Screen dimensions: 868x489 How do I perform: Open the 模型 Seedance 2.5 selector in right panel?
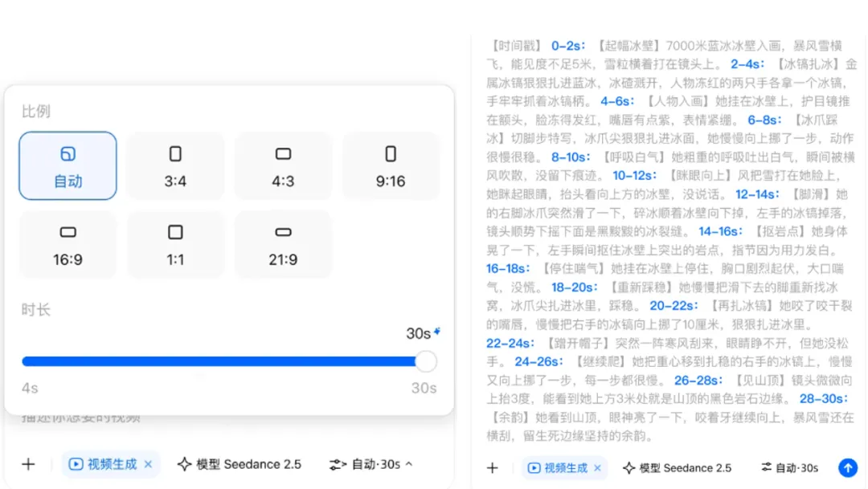point(677,468)
